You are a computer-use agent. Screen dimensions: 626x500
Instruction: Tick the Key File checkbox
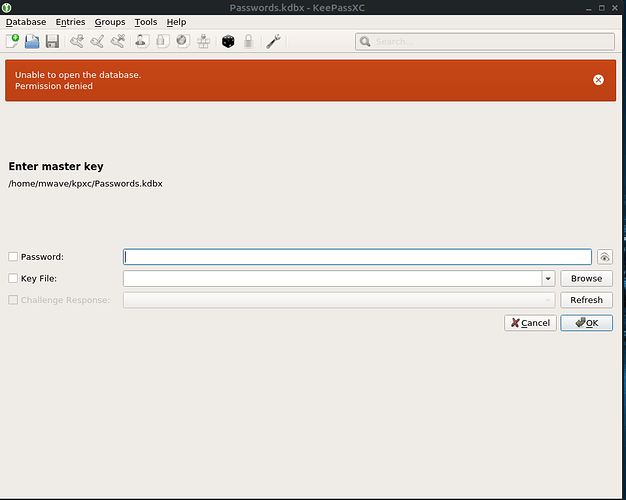[13, 279]
